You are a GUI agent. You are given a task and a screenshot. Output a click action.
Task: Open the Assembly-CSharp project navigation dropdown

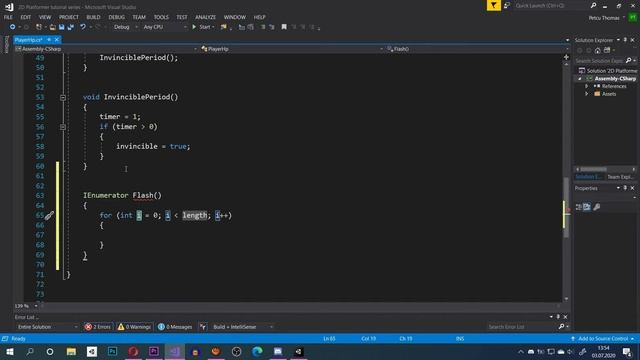[x=106, y=49]
